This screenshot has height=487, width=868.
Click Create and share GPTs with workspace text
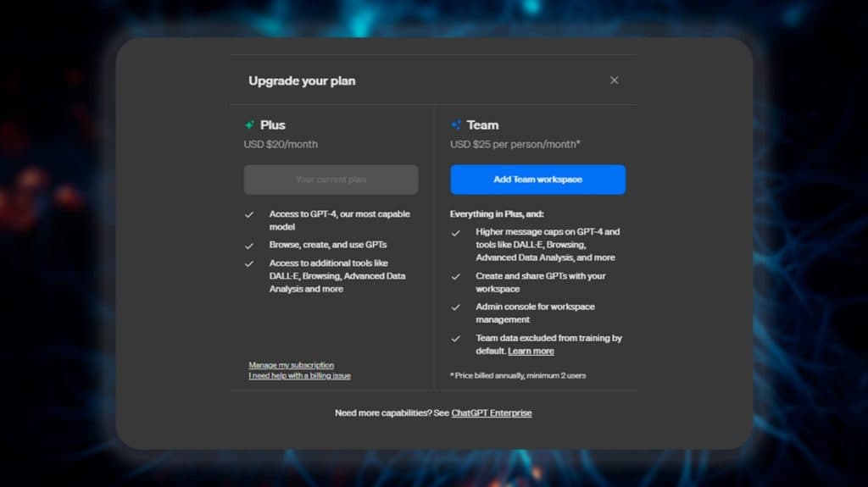pyautogui.click(x=540, y=282)
